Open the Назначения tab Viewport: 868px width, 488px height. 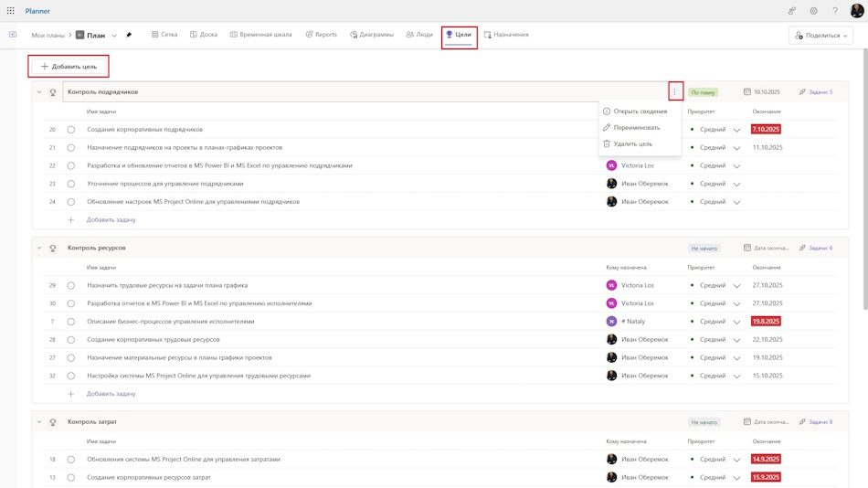coord(506,35)
